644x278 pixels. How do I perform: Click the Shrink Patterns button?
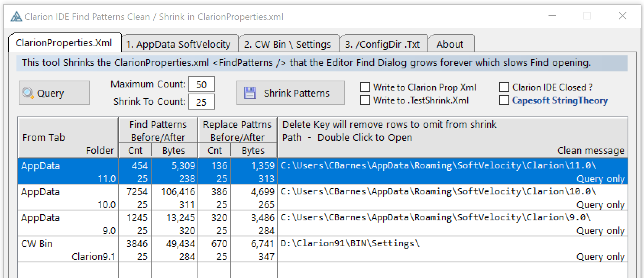[x=290, y=93]
